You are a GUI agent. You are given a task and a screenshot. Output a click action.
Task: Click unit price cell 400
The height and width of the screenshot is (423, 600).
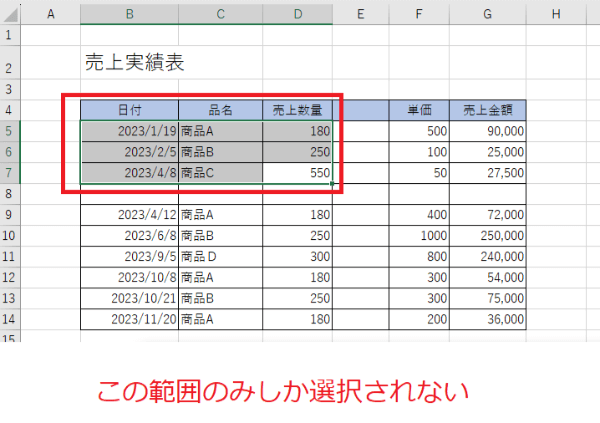click(x=419, y=215)
